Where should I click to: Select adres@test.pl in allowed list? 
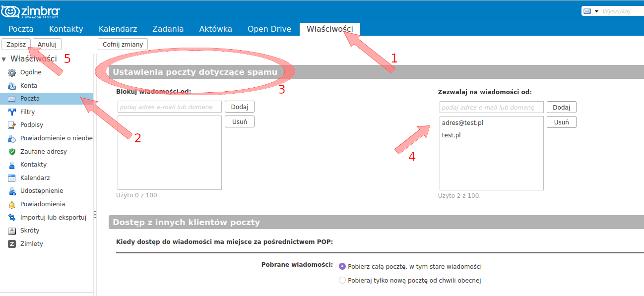462,123
